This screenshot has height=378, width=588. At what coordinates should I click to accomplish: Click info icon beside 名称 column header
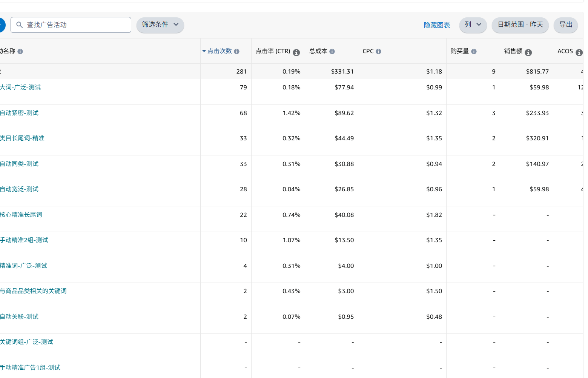click(20, 51)
